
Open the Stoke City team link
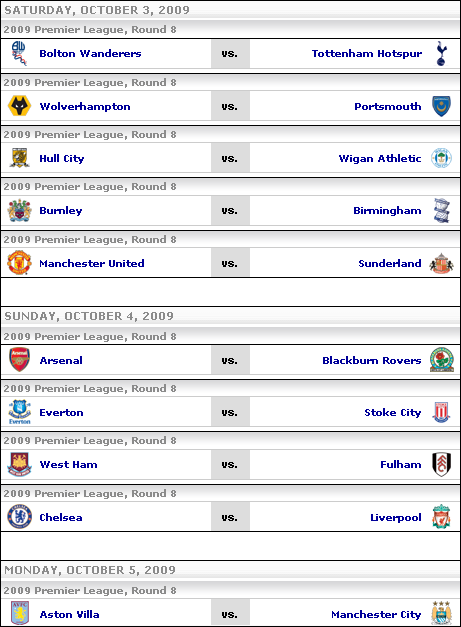[x=392, y=412]
